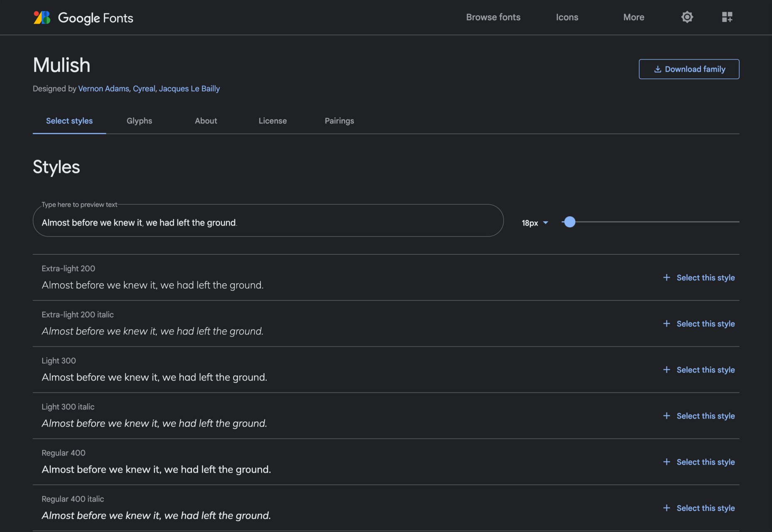
Task: Click the Regular 400 sample text
Action: tap(156, 470)
